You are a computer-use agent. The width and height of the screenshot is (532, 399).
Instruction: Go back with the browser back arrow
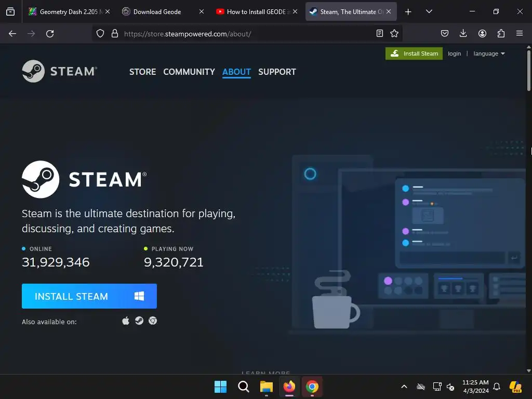12,34
